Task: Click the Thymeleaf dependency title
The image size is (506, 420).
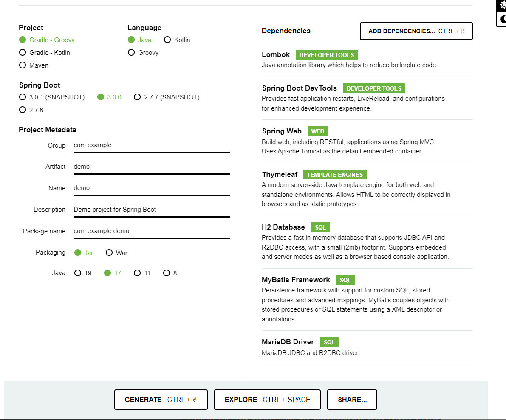Action: pyautogui.click(x=280, y=174)
